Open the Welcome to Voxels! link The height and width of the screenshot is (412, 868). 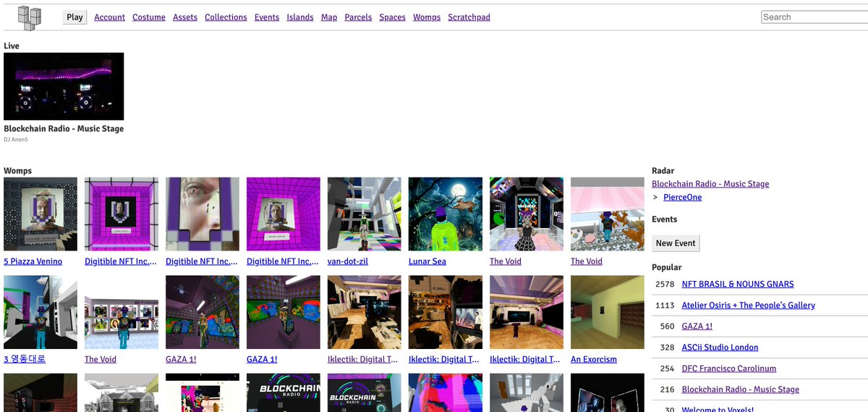718,409
